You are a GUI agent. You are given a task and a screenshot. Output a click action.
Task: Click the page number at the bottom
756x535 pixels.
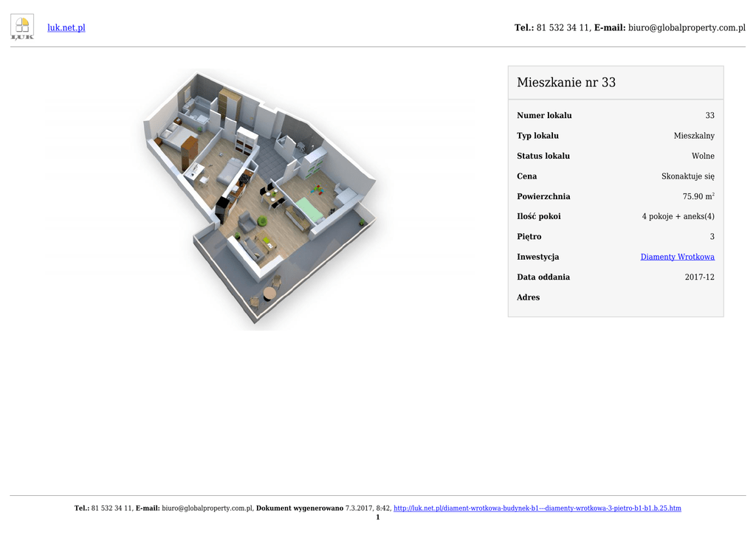click(378, 517)
